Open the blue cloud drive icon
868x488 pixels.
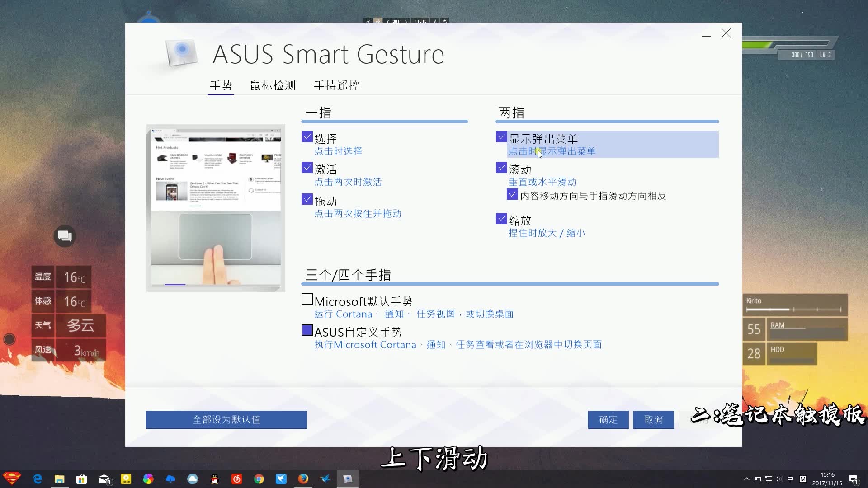[x=170, y=479]
